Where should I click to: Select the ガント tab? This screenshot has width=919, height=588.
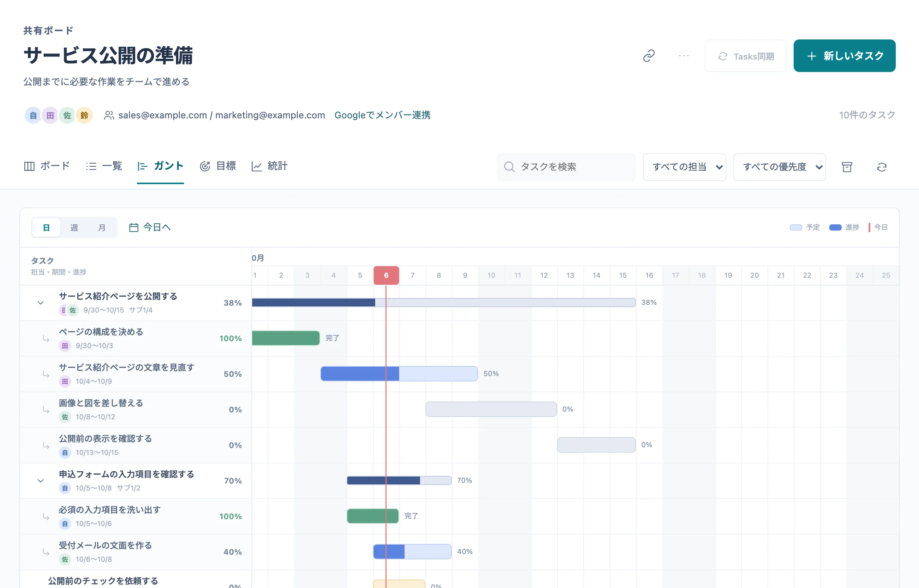pyautogui.click(x=161, y=166)
